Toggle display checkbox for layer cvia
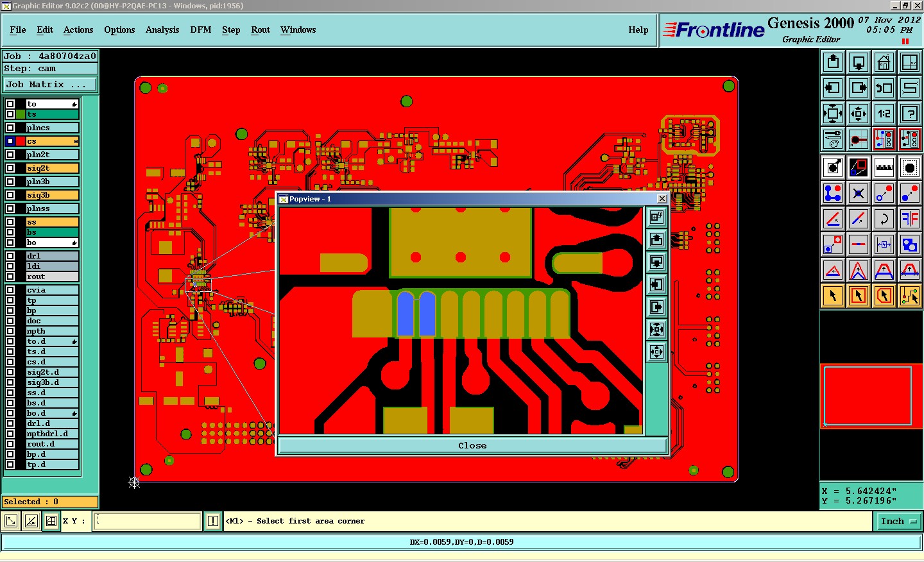 tap(10, 290)
